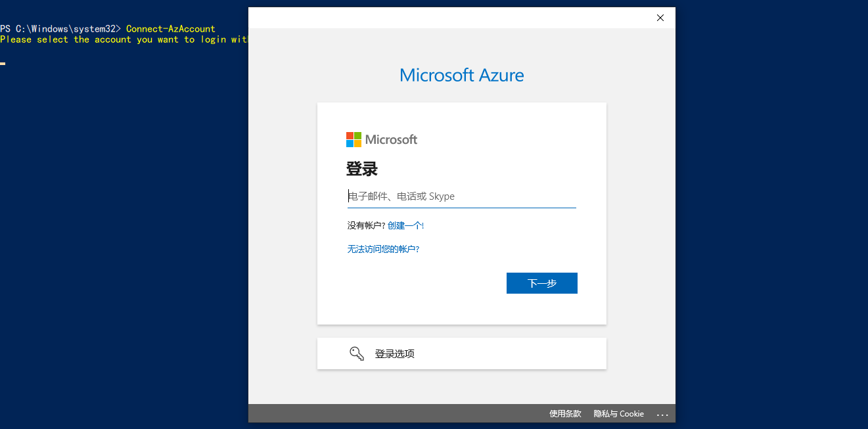Close the Azure sign-in dialog
Image resolution: width=868 pixels, height=429 pixels.
coord(660,18)
